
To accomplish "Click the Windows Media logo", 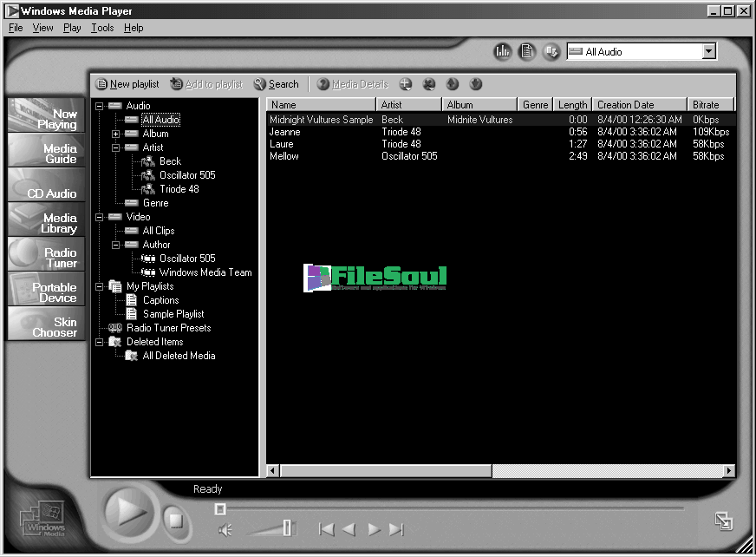I will point(43,521).
